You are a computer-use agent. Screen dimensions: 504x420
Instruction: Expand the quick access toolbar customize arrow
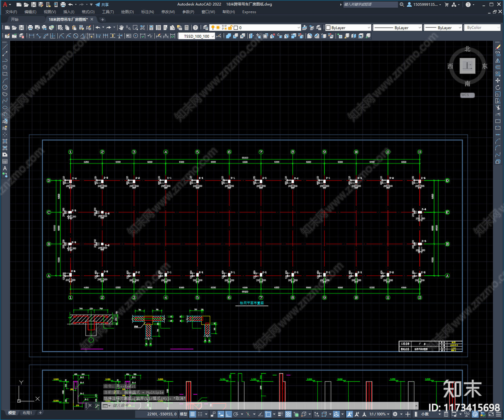click(x=91, y=4)
